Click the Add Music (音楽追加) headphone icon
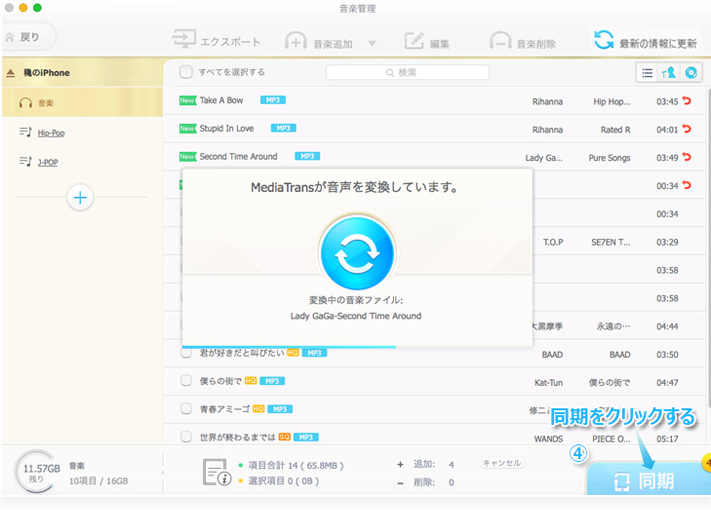Screen dimensions: 711x510 [296, 41]
